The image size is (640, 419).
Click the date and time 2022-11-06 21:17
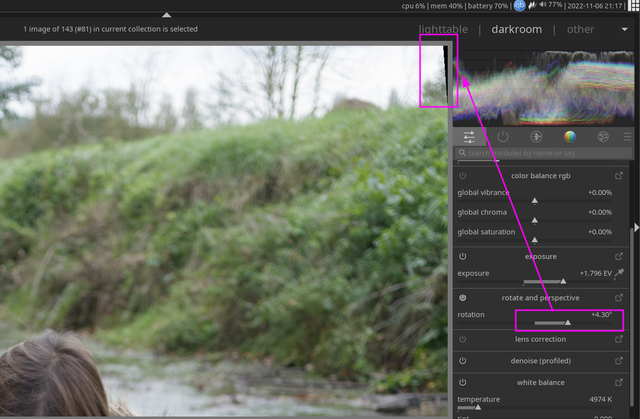click(595, 6)
